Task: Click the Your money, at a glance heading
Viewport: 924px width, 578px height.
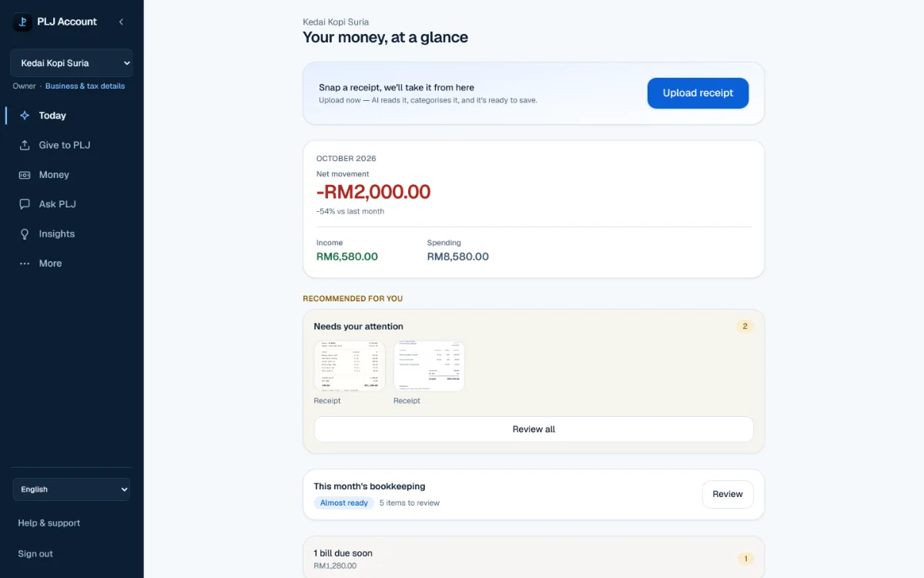Action: (385, 37)
